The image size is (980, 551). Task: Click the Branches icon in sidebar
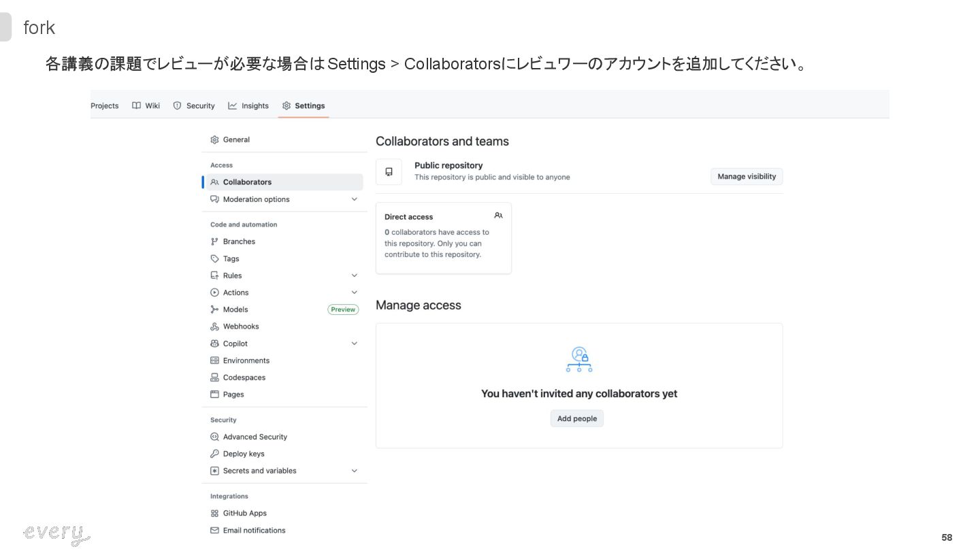pos(215,241)
